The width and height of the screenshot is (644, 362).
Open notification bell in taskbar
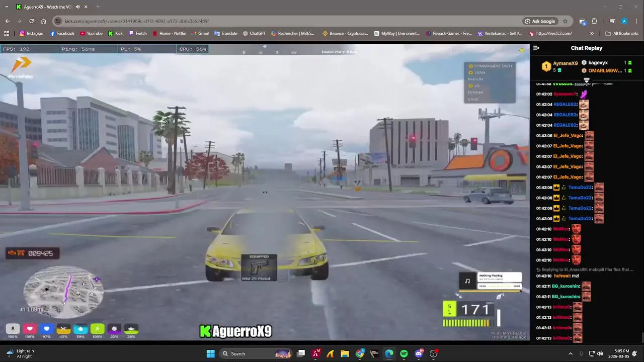tap(634, 353)
